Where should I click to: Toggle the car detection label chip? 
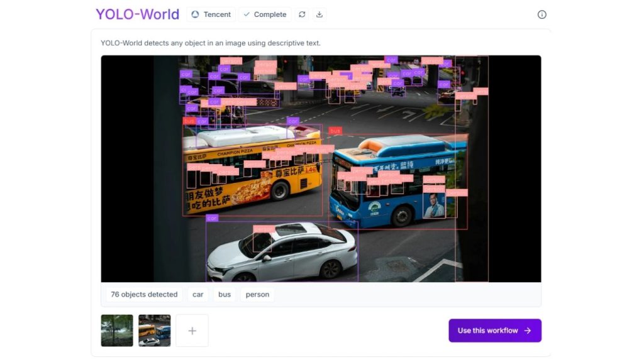[x=197, y=294]
